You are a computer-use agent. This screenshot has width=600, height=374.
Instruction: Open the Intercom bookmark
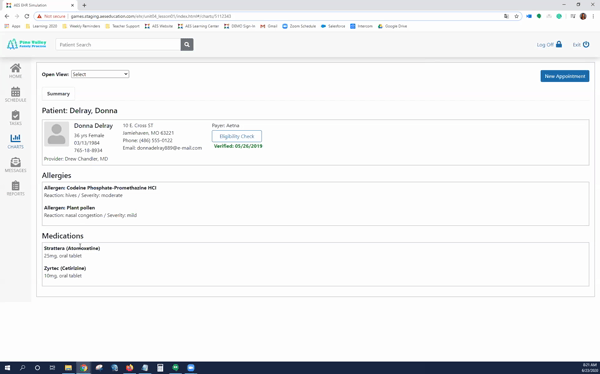pos(361,26)
